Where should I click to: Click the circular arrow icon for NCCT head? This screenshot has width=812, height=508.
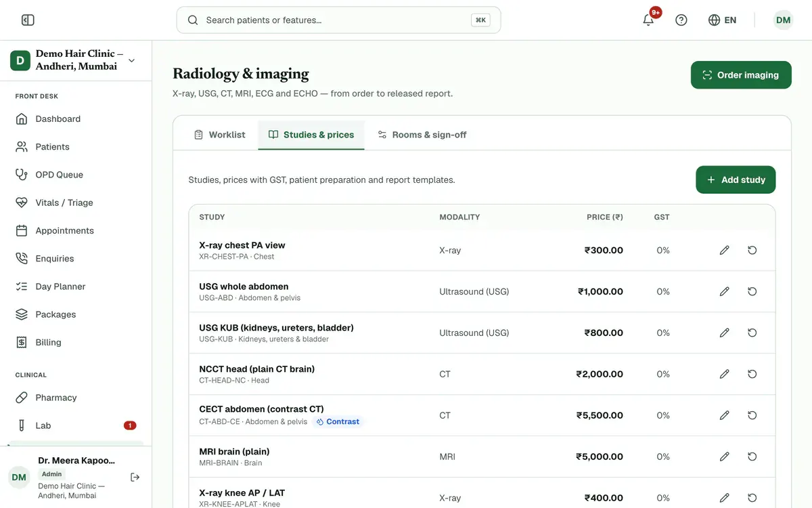pyautogui.click(x=752, y=375)
